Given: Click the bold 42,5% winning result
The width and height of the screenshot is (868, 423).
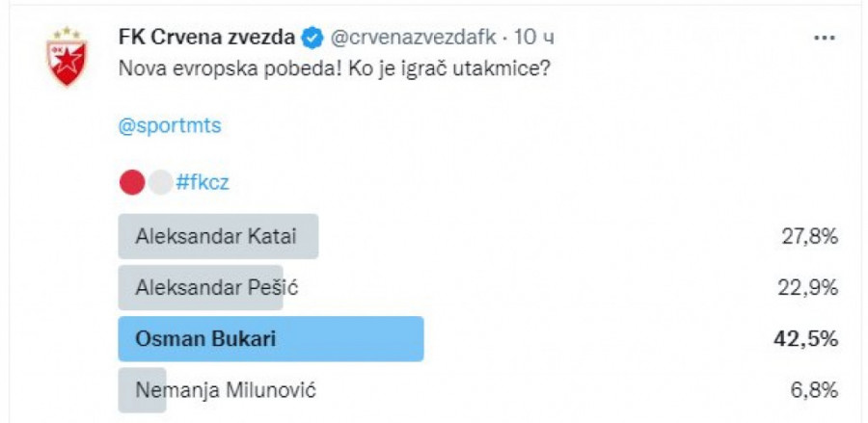Looking at the screenshot, I should coord(808,339).
